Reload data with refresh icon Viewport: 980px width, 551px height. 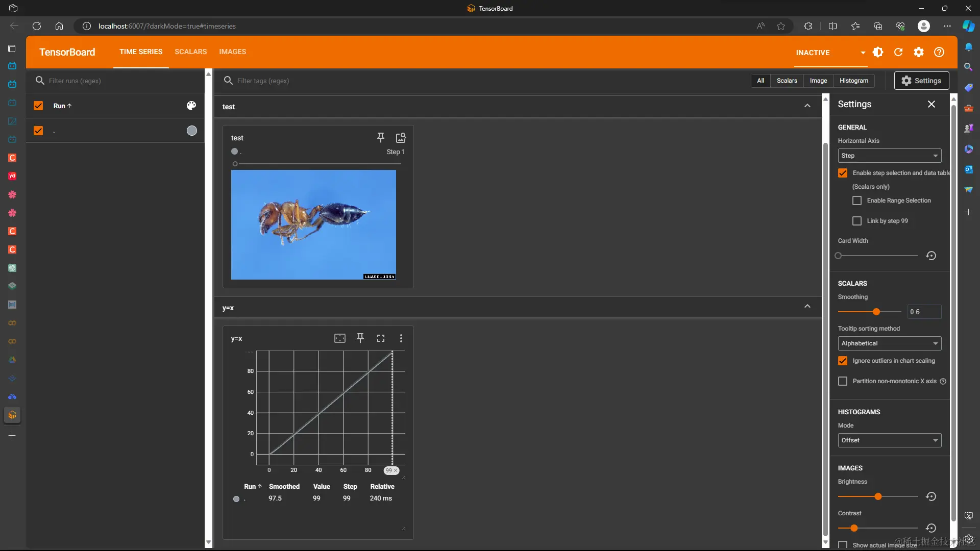pos(898,52)
